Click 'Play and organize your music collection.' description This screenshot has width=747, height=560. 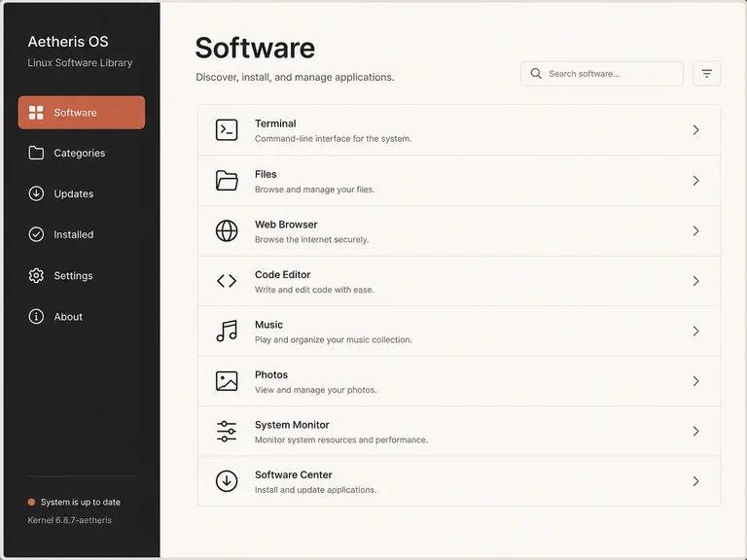[333, 339]
